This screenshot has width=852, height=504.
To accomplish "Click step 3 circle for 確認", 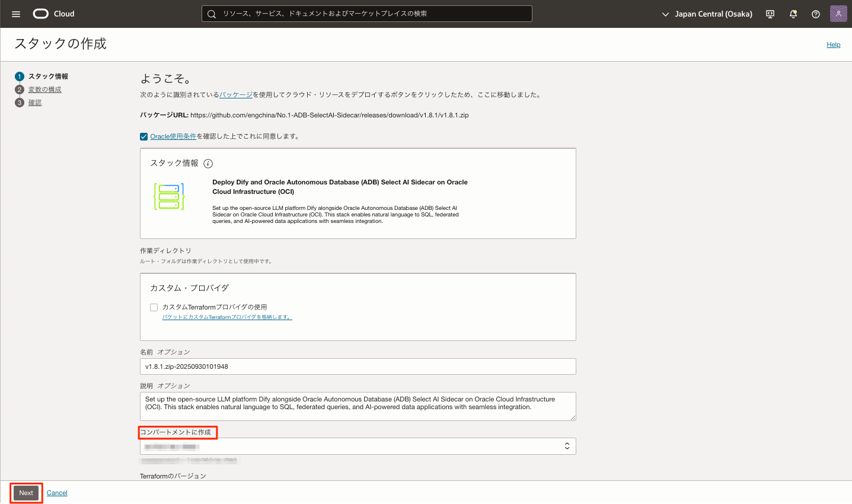I will tap(20, 103).
